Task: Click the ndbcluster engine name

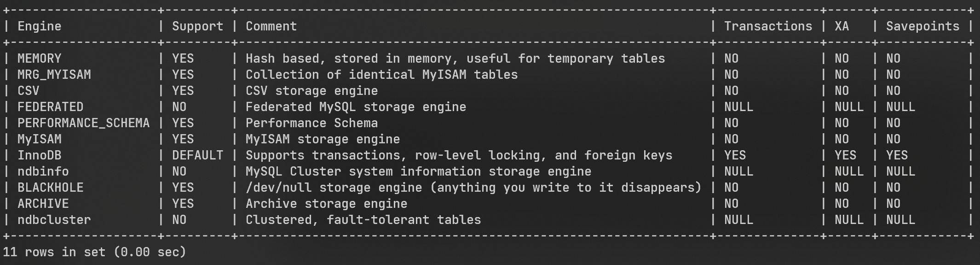Action: pyautogui.click(x=54, y=220)
